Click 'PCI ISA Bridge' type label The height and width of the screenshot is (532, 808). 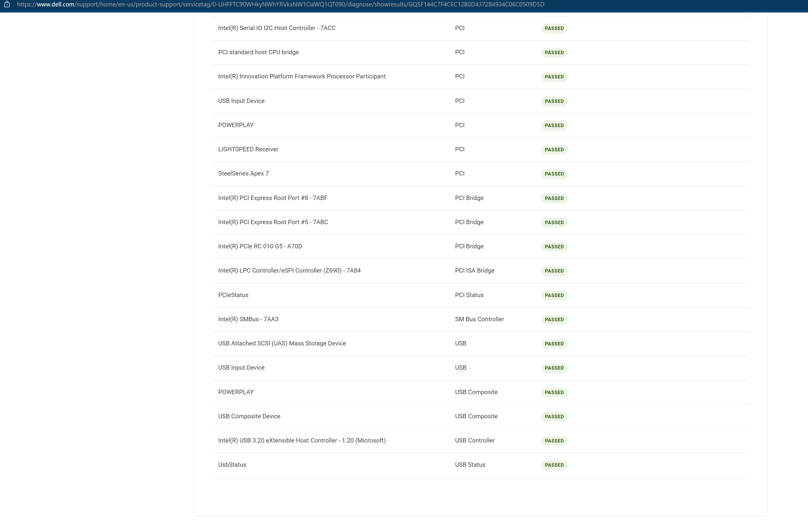pyautogui.click(x=475, y=271)
